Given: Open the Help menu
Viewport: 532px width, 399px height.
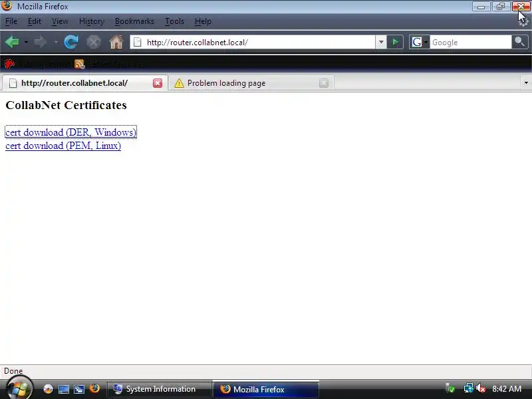Looking at the screenshot, I should [x=203, y=21].
